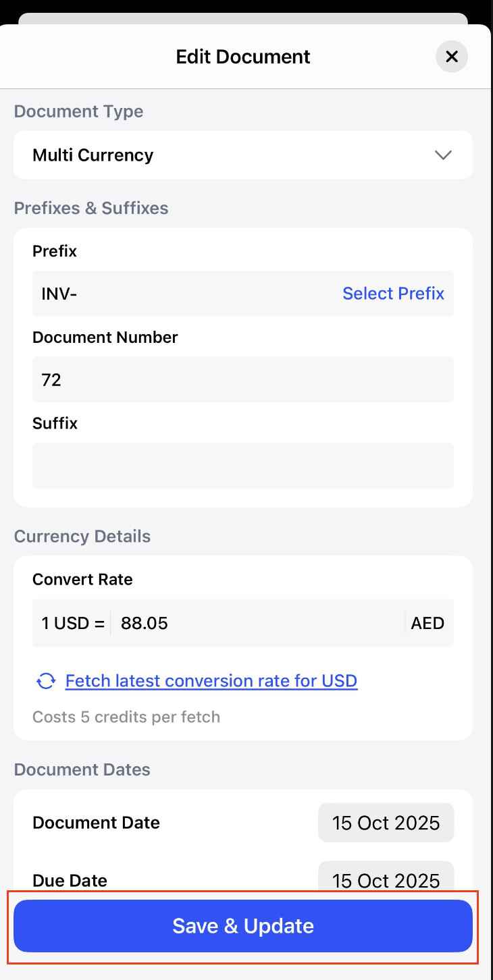Select the empty Suffix input field
Viewport: 493px width, 980px height.
(x=242, y=466)
